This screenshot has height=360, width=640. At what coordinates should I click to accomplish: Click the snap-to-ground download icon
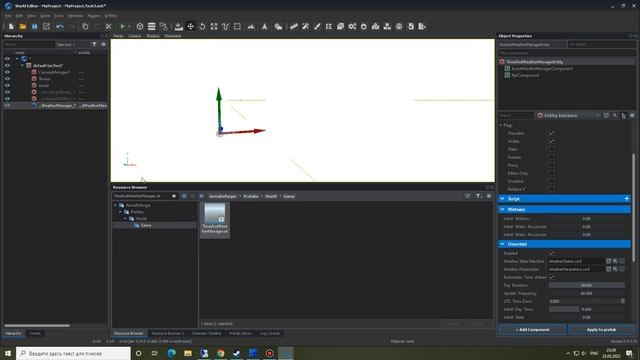(179, 27)
